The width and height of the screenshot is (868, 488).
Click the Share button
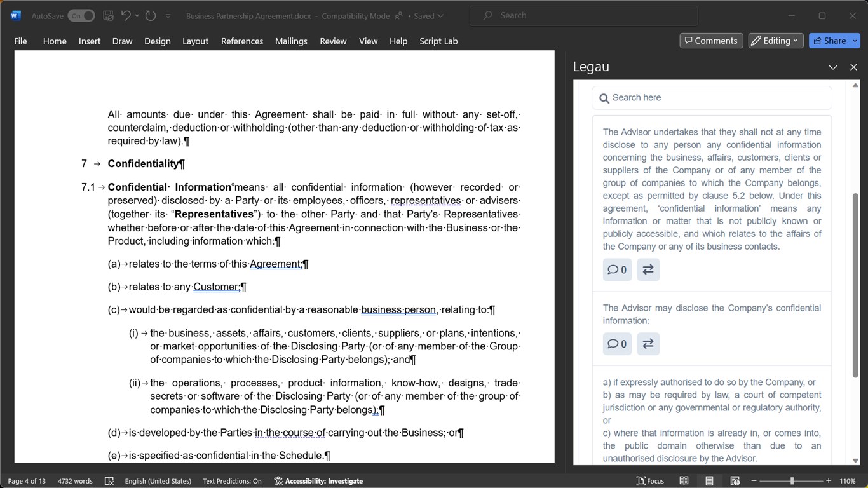tap(829, 41)
